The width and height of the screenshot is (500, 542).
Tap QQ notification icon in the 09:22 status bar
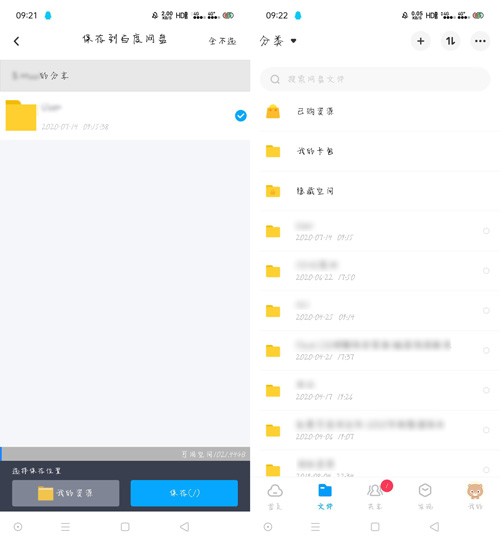(298, 15)
